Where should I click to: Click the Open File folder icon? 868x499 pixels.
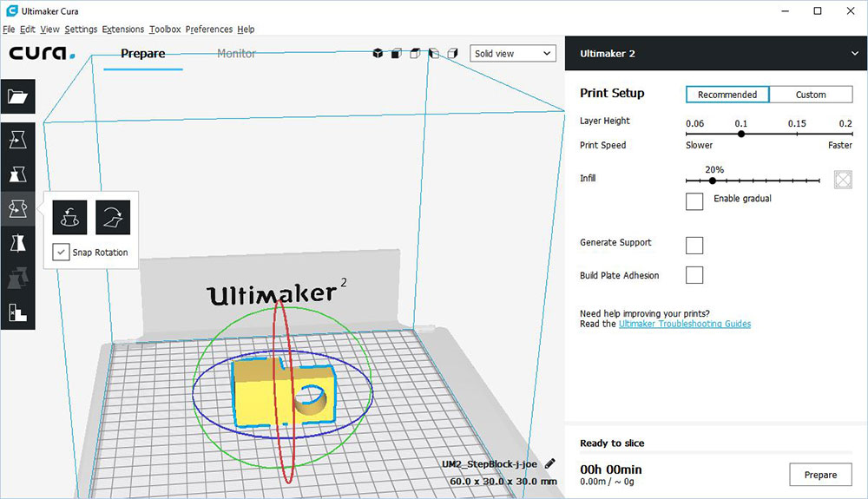pos(17,96)
